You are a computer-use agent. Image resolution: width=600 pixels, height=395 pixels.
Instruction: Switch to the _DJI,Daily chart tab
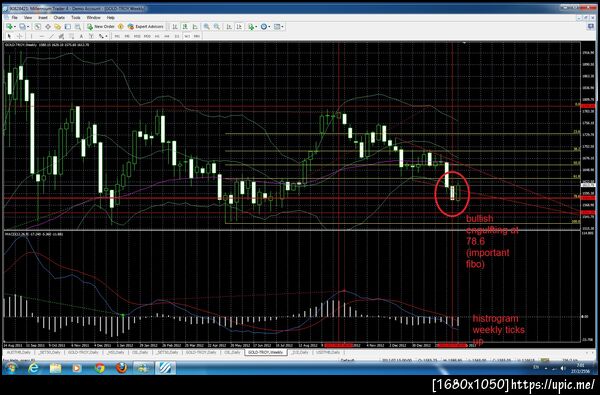pos(299,352)
